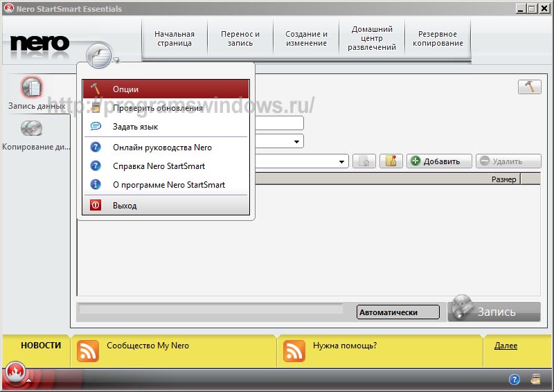Expand the path dropdown left of folder buttons
Screen dimensions: 554x392
341,161
